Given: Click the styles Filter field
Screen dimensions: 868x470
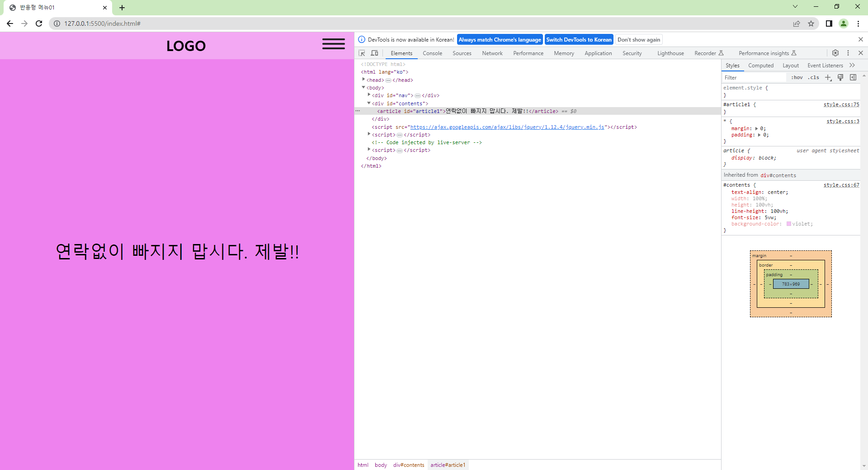Looking at the screenshot, I should 755,78.
